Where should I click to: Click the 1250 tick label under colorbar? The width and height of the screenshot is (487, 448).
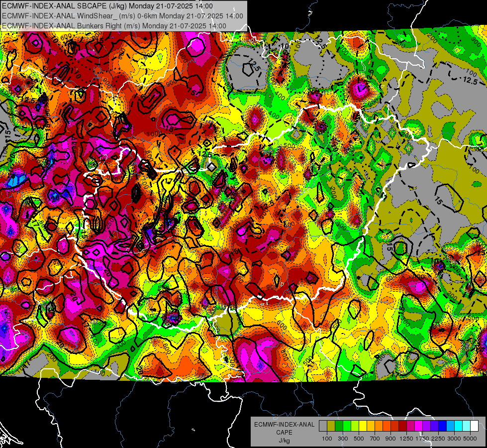pos(406,439)
